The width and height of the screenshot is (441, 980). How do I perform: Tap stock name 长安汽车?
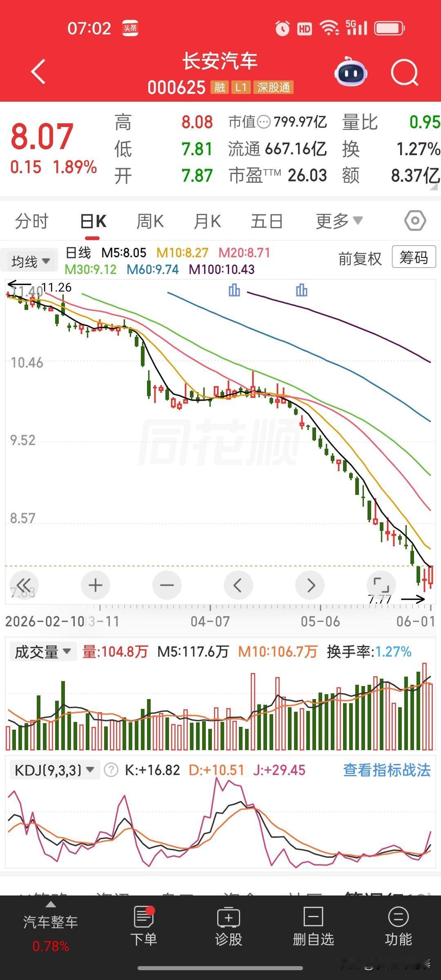tap(220, 61)
